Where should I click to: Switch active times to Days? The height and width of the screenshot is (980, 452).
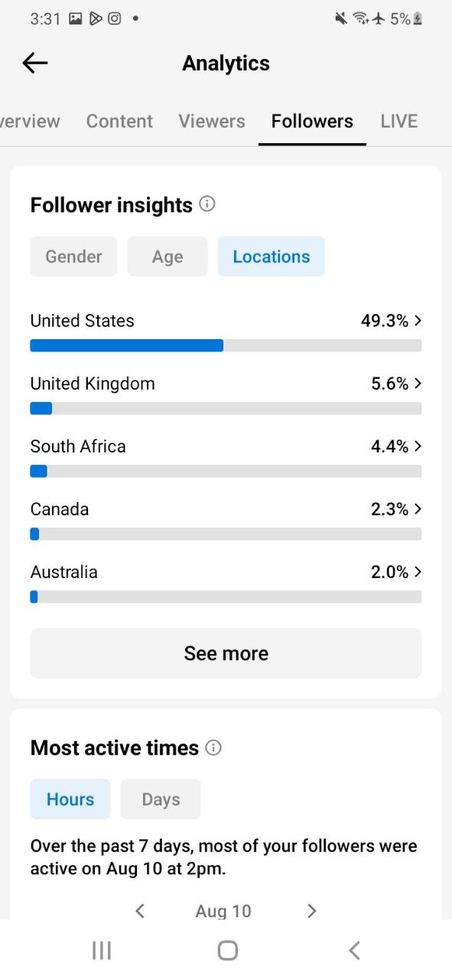click(161, 799)
